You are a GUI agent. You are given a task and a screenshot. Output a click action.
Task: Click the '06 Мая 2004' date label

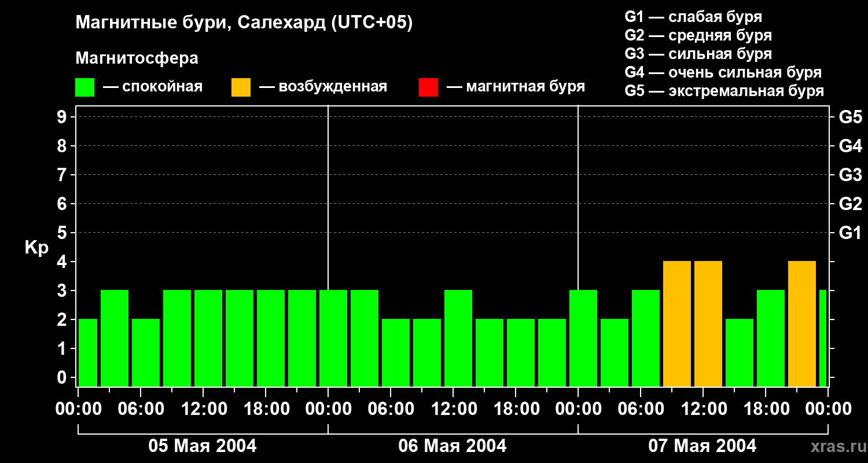point(453,446)
